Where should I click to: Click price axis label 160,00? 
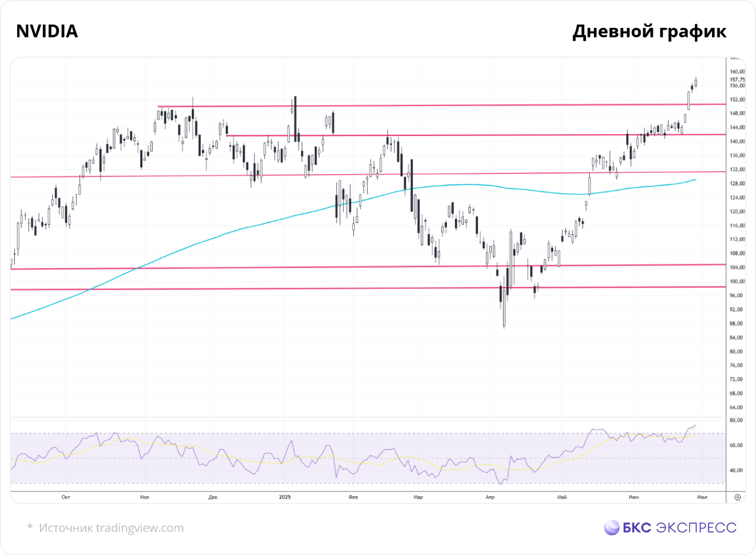[737, 71]
